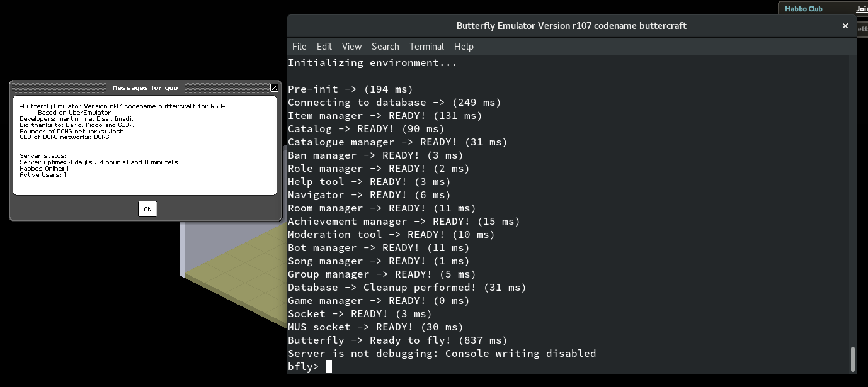Click the 'for R63-' version line in dialog
868x387 pixels.
click(122, 106)
